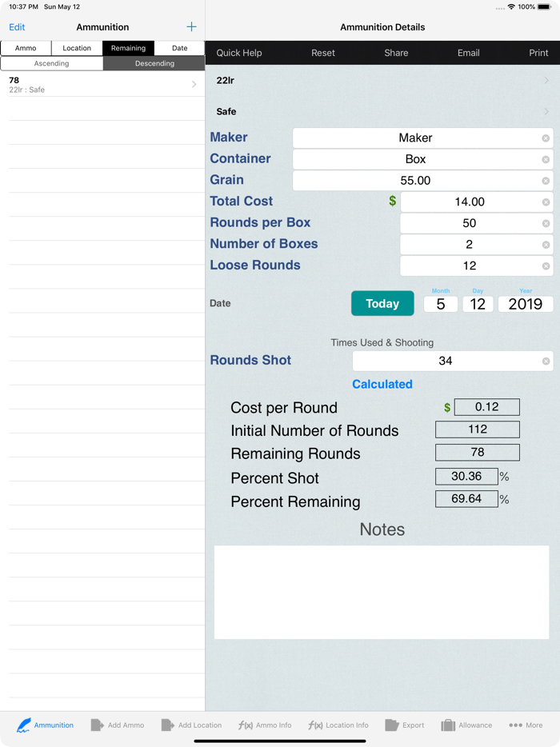Tap the plus icon to add ammunition

pos(191,26)
